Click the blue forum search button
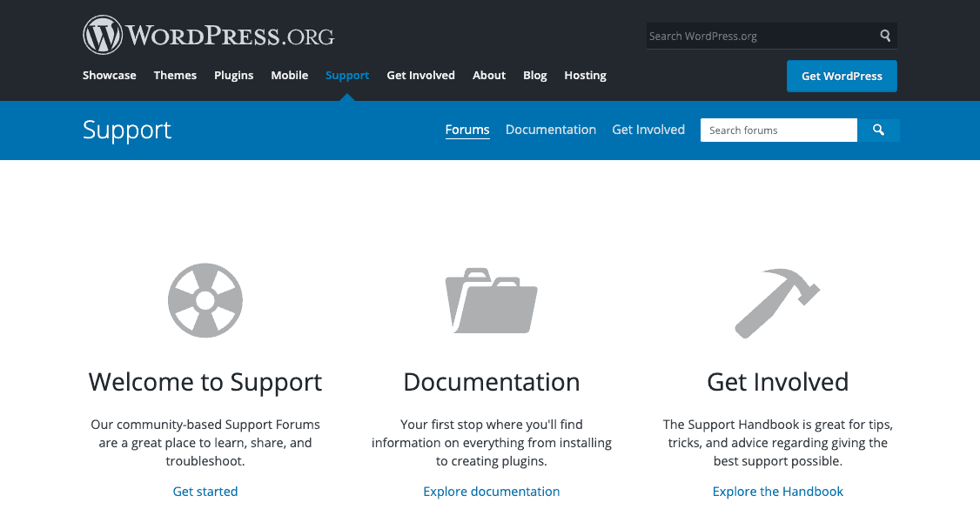The width and height of the screenshot is (980, 529). (878, 130)
